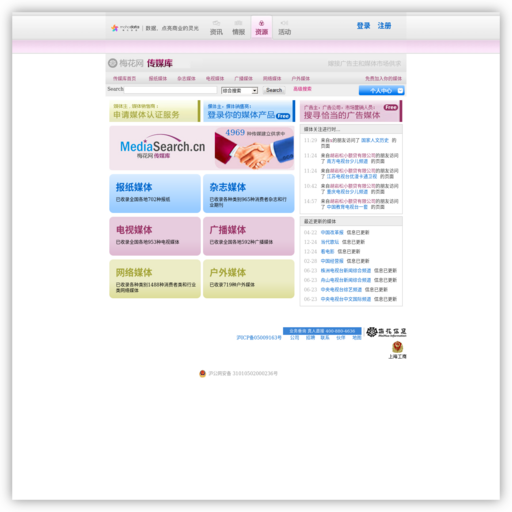Click 免费加入你的媒体 link

383,79
